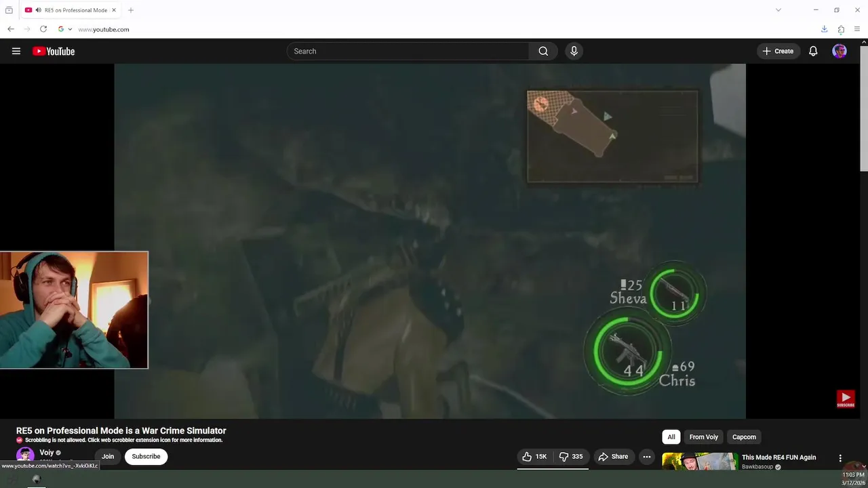Join the Voiy channel membership

click(108, 456)
